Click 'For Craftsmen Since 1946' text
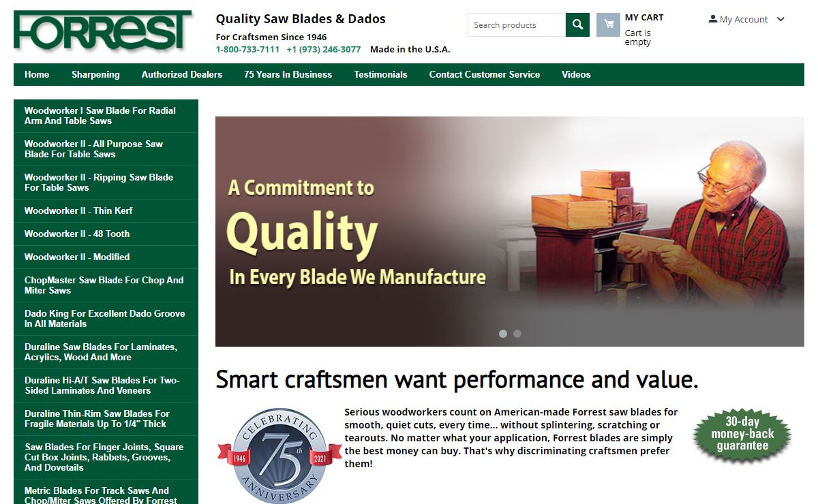 [x=271, y=37]
